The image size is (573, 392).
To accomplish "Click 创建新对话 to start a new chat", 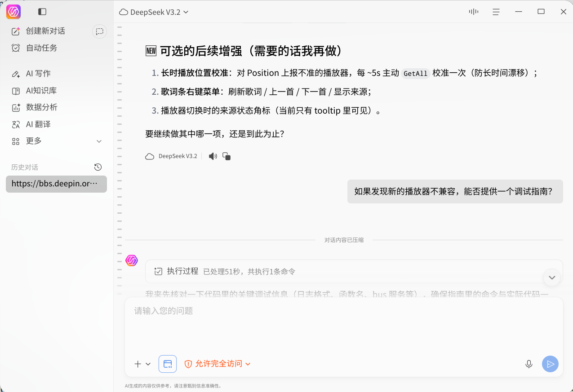I will pyautogui.click(x=45, y=31).
